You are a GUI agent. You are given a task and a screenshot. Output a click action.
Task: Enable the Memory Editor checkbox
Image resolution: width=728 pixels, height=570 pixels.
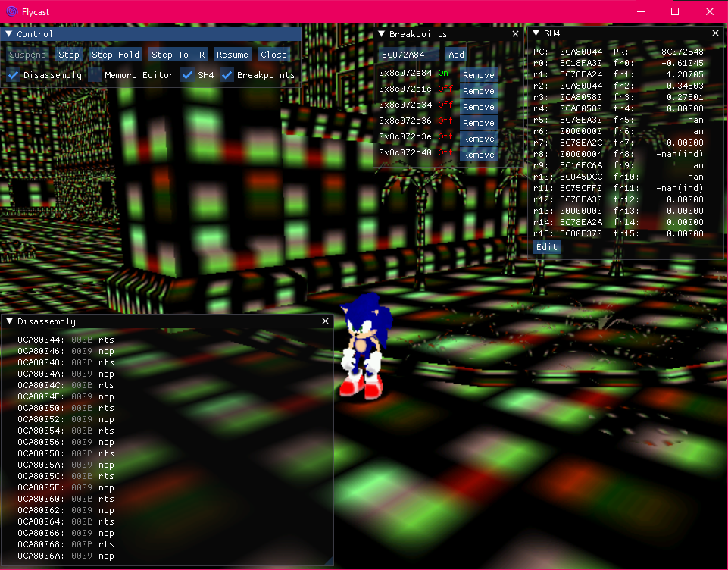pyautogui.click(x=95, y=75)
